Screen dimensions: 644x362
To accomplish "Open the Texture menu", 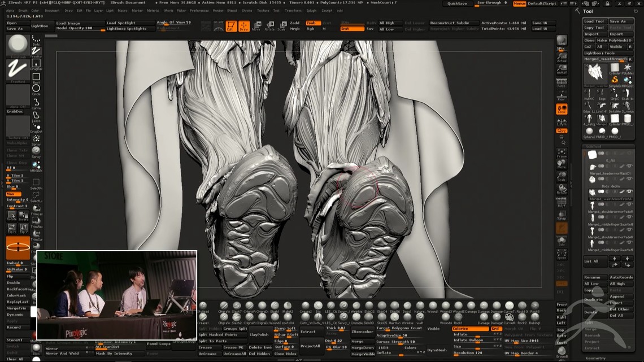I will pos(263,11).
